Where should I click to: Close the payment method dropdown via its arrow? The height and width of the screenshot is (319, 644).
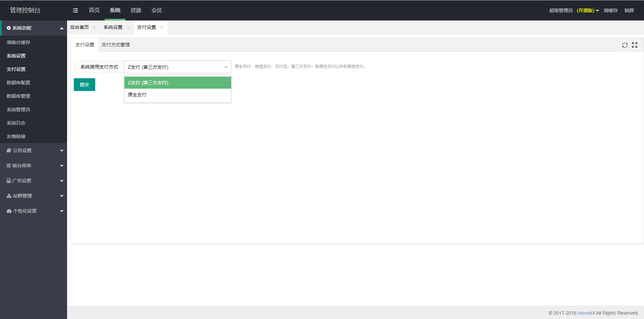click(226, 67)
